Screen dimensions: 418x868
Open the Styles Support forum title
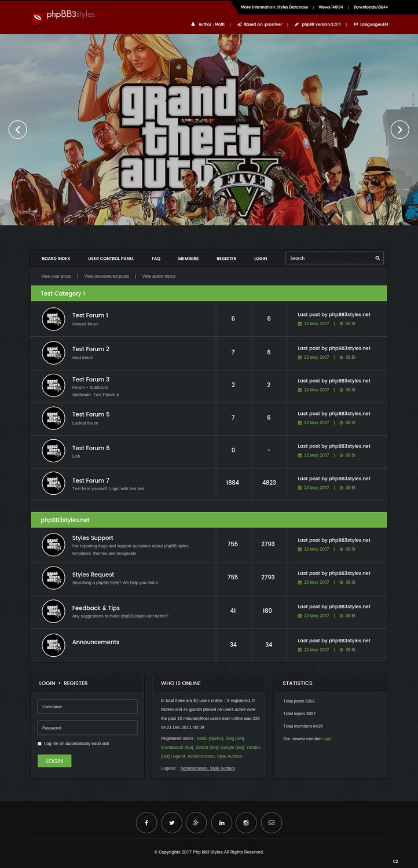pyautogui.click(x=93, y=538)
